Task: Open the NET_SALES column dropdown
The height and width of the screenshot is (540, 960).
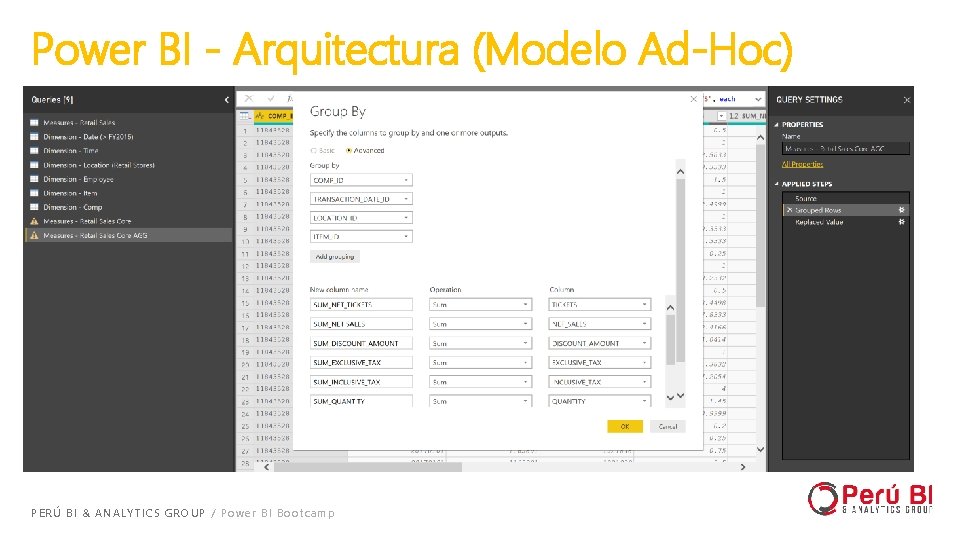Action: coord(599,324)
